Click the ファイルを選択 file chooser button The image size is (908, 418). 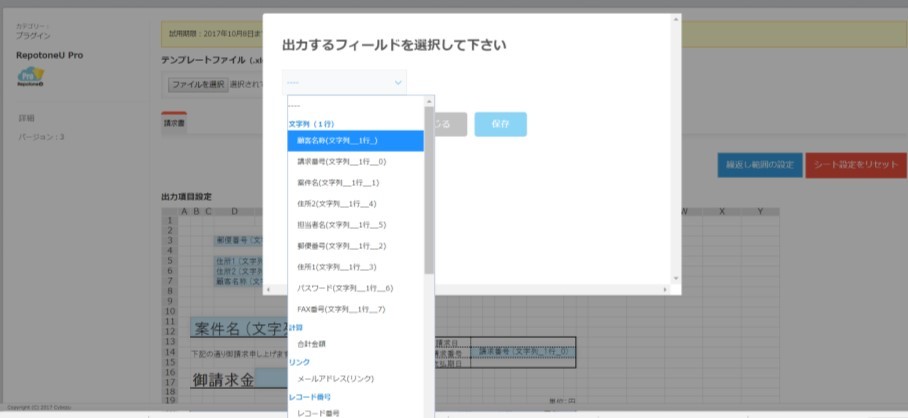(x=198, y=85)
